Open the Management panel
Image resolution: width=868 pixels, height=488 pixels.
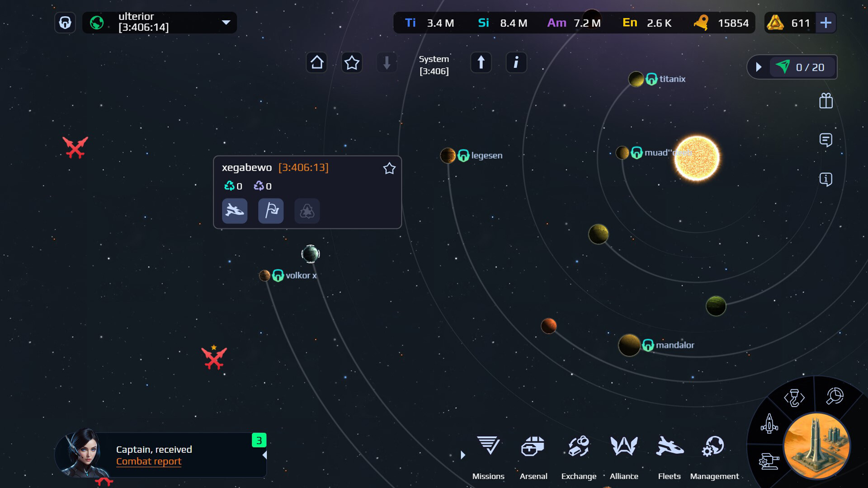coord(714,452)
